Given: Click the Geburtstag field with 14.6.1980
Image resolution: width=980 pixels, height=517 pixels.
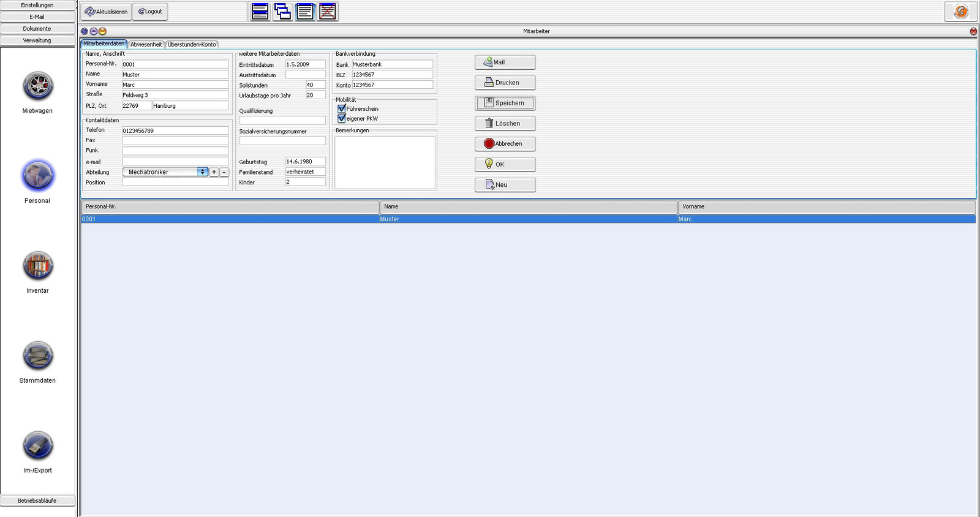Looking at the screenshot, I should [306, 162].
